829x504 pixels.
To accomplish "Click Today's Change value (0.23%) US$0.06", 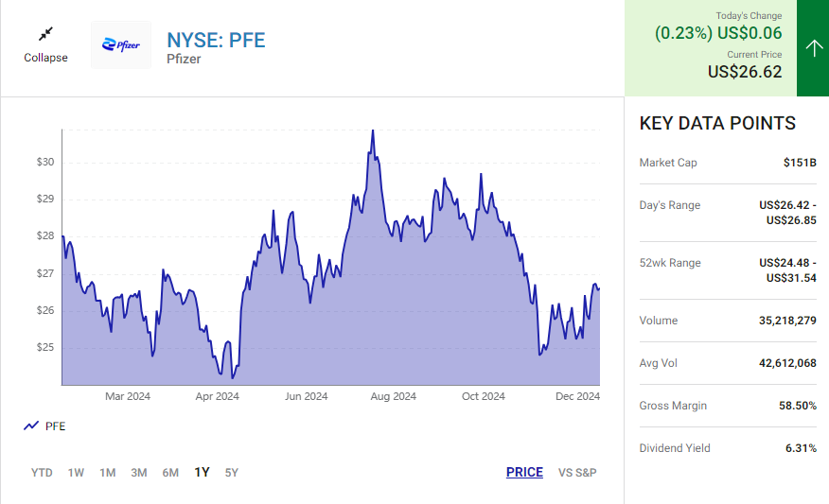I will [x=718, y=33].
